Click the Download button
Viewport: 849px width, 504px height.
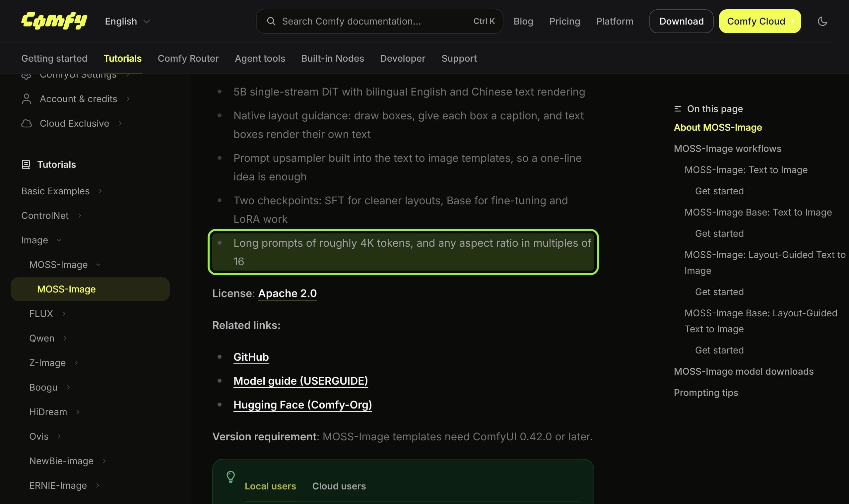(681, 21)
